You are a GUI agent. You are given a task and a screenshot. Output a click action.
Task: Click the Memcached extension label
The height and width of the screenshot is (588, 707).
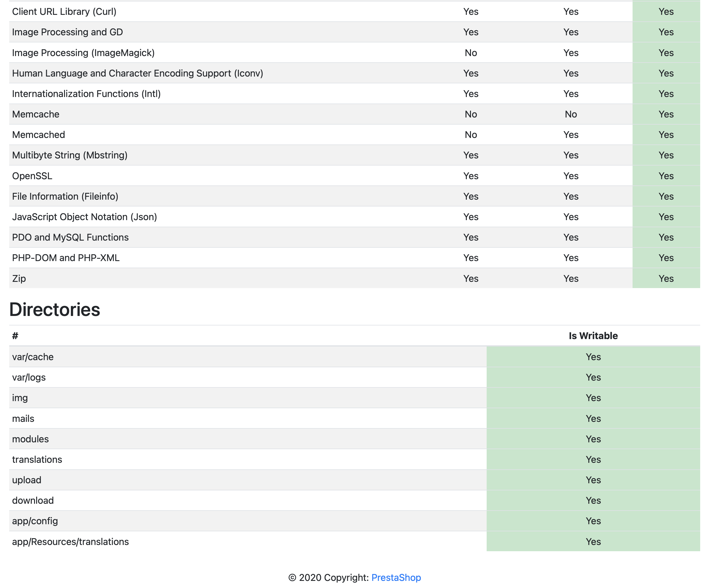click(38, 135)
